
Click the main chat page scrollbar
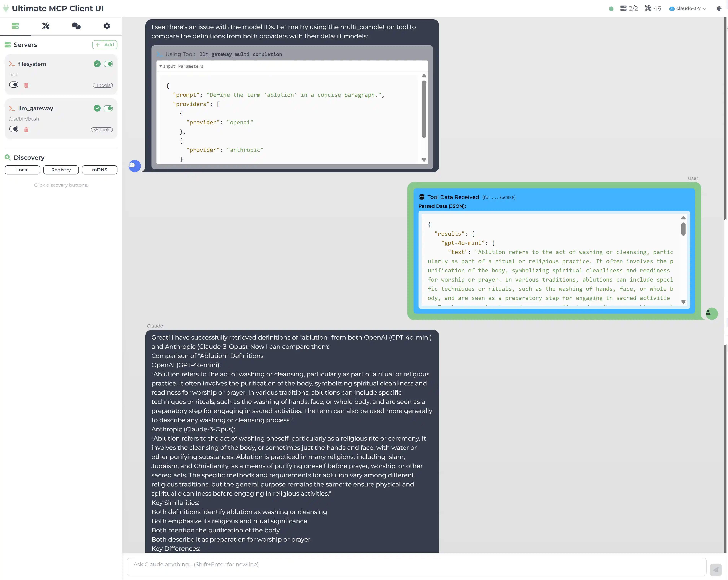(x=725, y=118)
